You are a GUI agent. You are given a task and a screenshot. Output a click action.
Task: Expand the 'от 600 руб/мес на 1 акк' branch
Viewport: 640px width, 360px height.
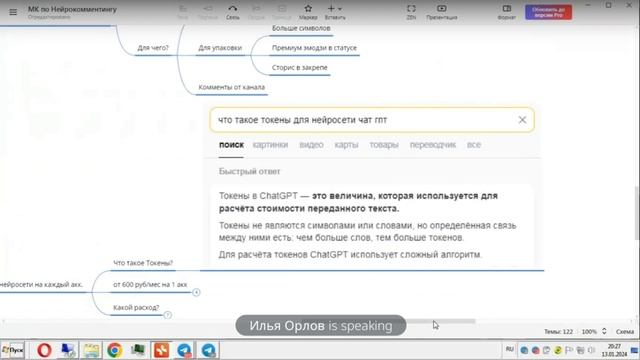pos(196,292)
